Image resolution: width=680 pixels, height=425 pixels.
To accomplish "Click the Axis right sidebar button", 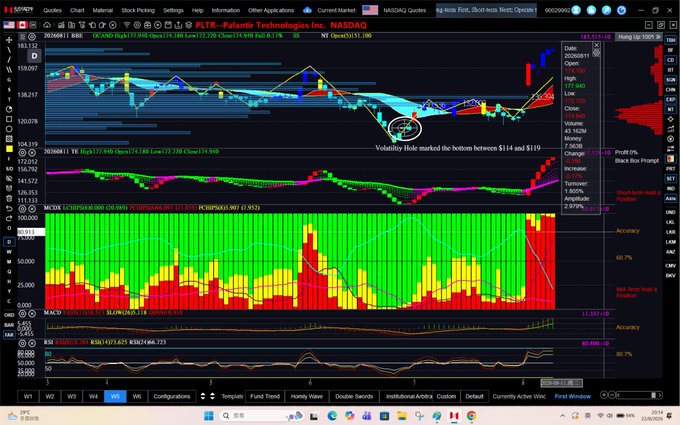I will coord(670,198).
